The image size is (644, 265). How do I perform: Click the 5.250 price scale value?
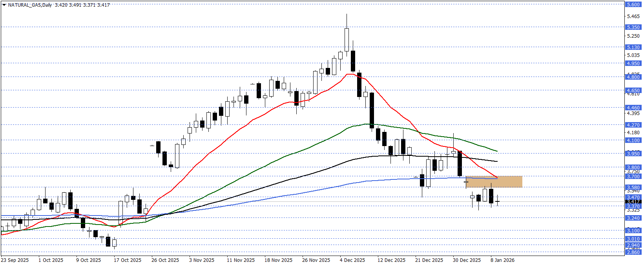(633, 36)
